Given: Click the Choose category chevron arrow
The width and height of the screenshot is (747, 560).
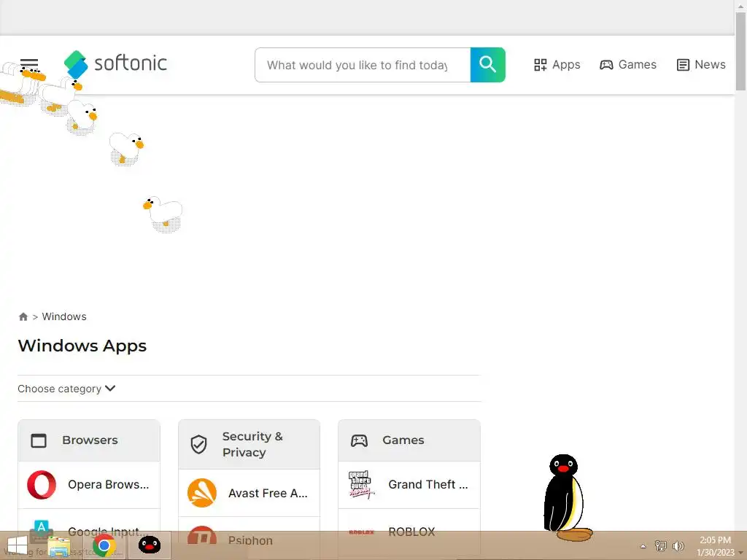Looking at the screenshot, I should coord(110,388).
